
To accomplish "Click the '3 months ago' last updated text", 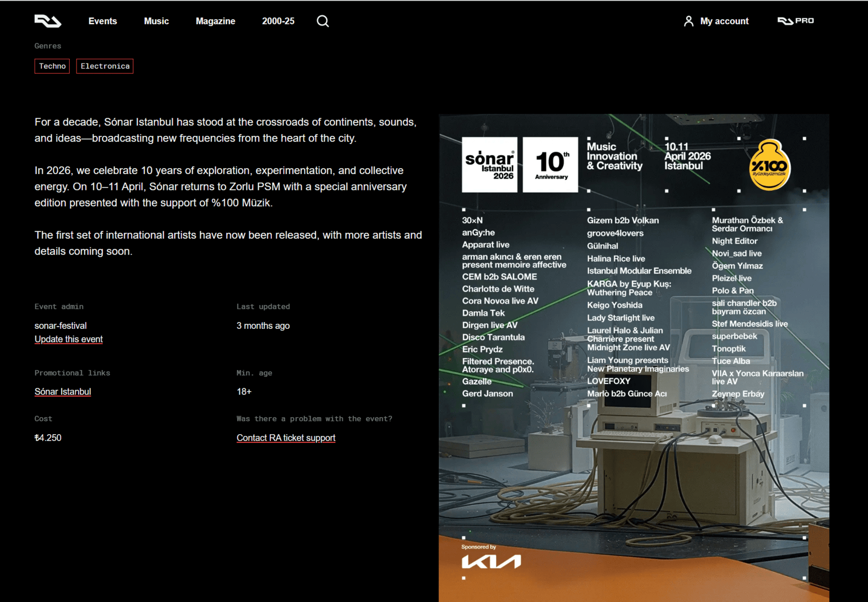I will point(263,326).
